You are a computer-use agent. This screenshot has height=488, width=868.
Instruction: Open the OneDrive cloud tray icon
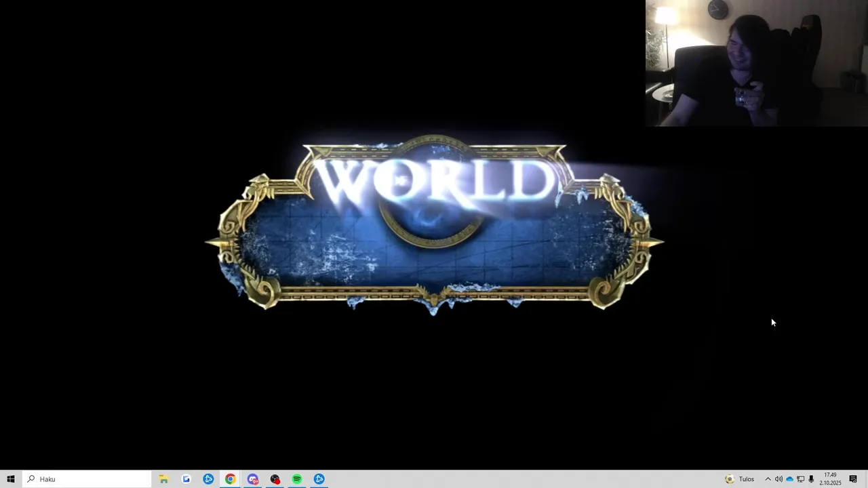coord(789,479)
